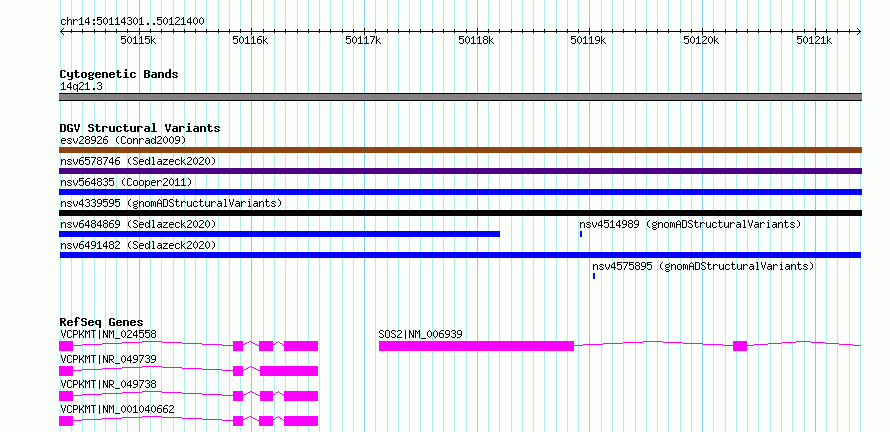The image size is (890, 432).
Task: Open the VCPKMT|NR_049739 transcript label
Action: (x=108, y=359)
